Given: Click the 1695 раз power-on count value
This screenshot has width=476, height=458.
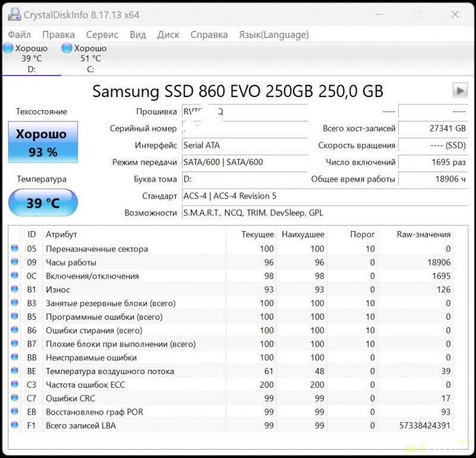Looking at the screenshot, I should pos(433,162).
